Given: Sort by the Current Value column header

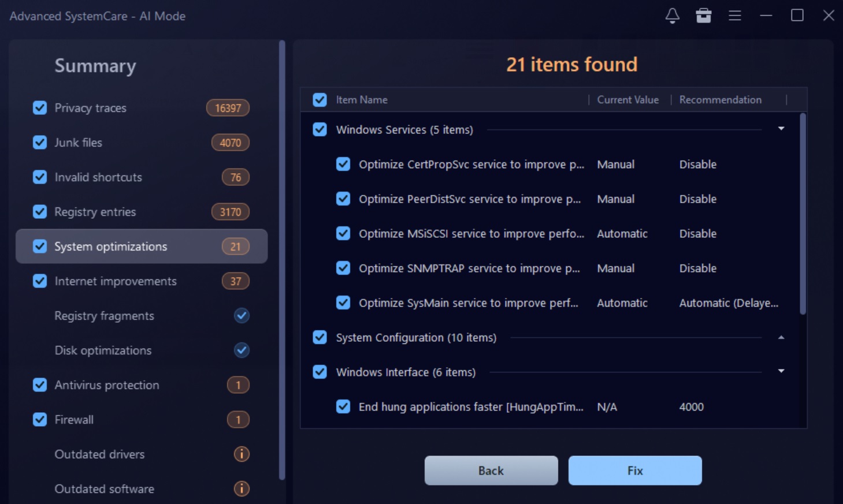Looking at the screenshot, I should click(628, 100).
